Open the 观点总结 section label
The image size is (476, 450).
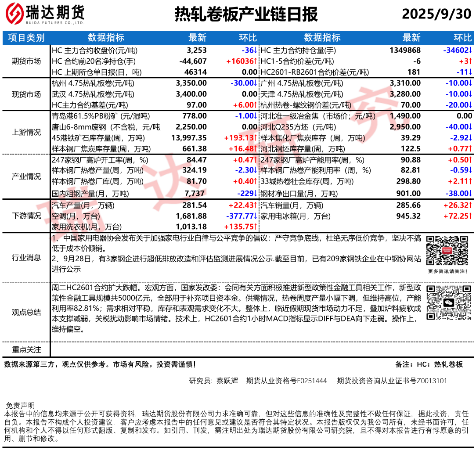pos(26,312)
